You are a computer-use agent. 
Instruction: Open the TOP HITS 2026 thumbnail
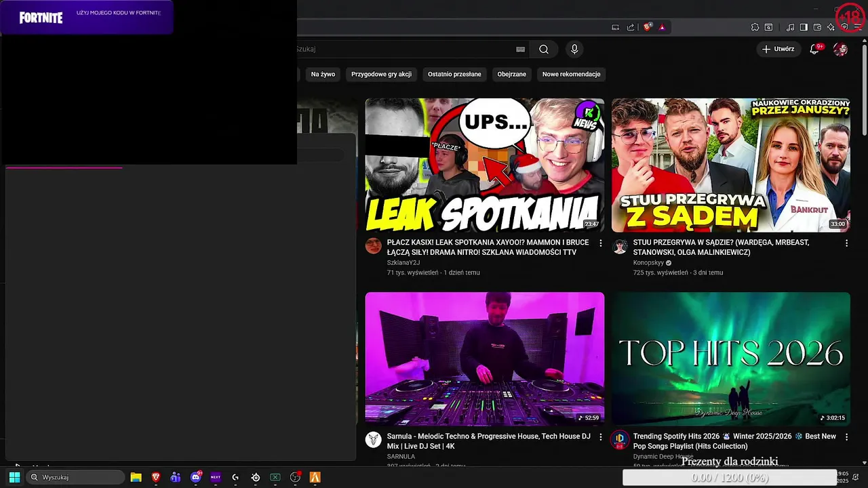(x=730, y=359)
